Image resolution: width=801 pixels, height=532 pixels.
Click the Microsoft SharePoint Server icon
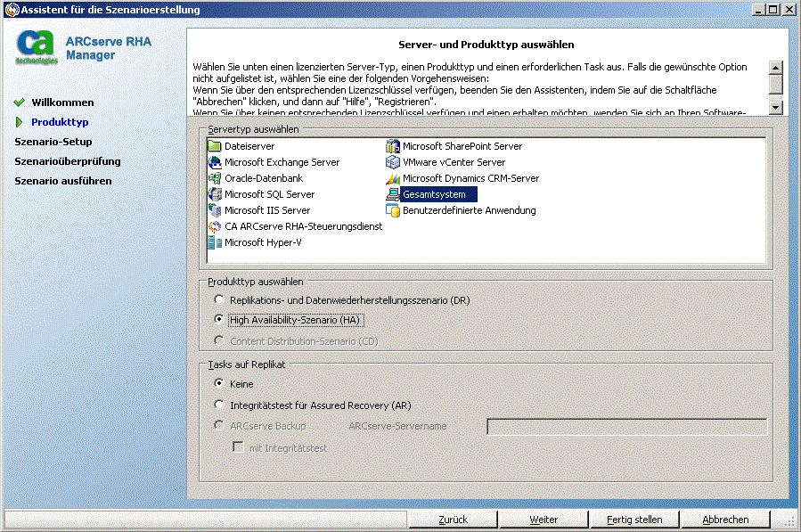coord(393,146)
